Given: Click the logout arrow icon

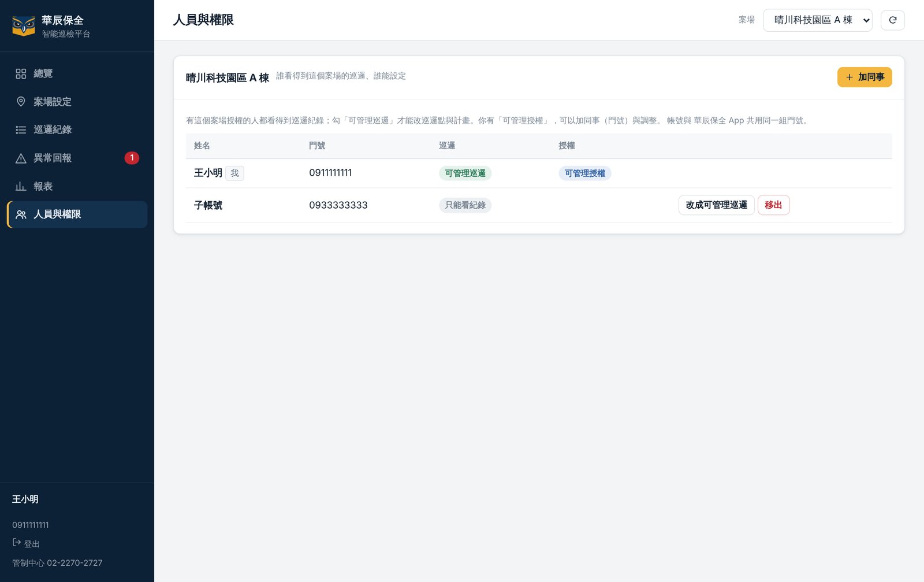Looking at the screenshot, I should tap(17, 543).
